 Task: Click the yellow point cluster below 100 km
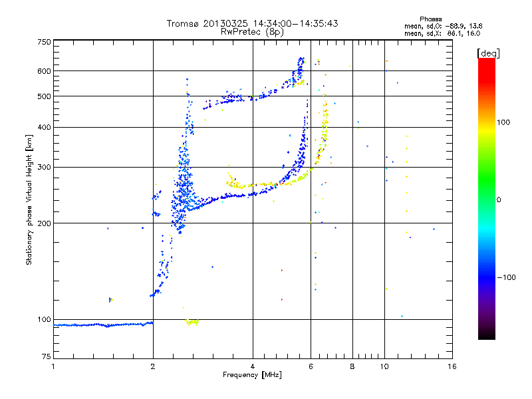coord(192,322)
